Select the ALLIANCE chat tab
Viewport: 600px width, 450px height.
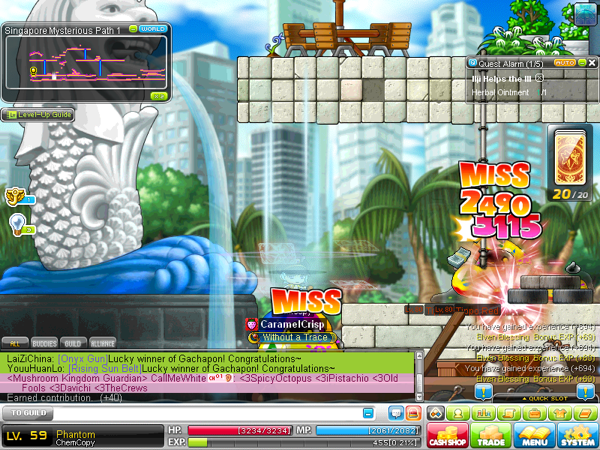pos(103,343)
